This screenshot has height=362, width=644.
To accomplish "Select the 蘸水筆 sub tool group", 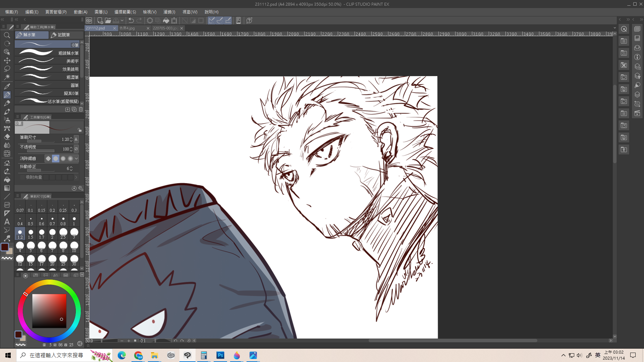I will point(32,35).
